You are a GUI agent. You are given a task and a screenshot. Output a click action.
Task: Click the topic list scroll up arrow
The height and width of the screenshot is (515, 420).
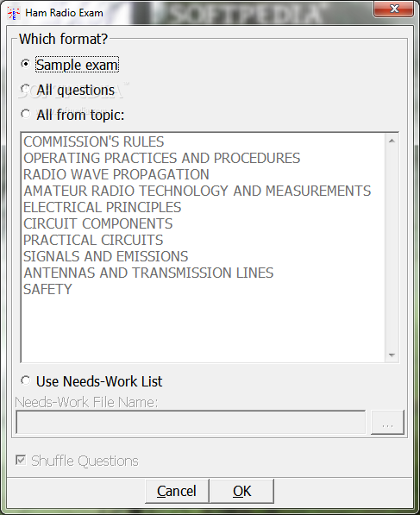click(392, 141)
